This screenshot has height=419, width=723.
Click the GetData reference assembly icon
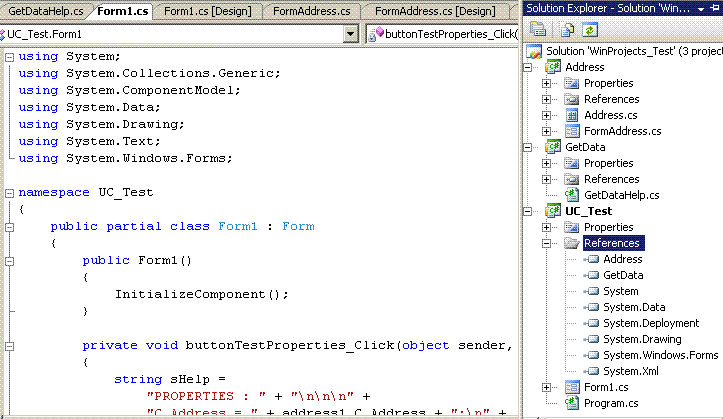[x=592, y=275]
